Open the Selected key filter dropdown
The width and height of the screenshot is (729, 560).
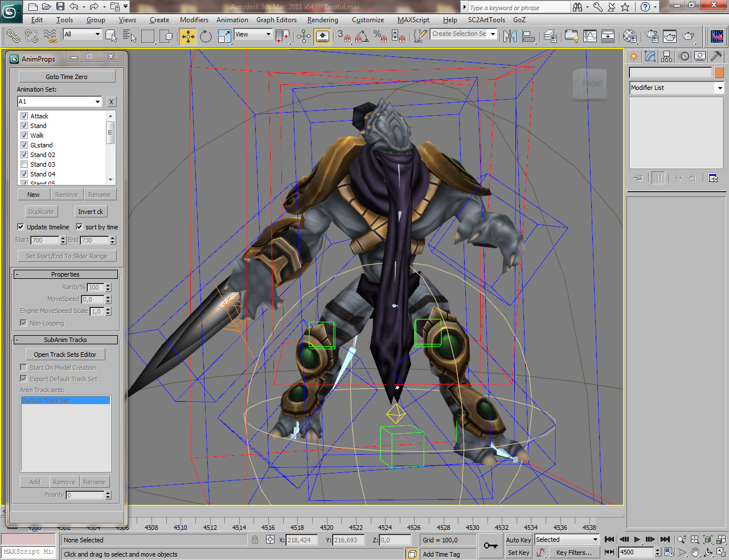[x=595, y=540]
